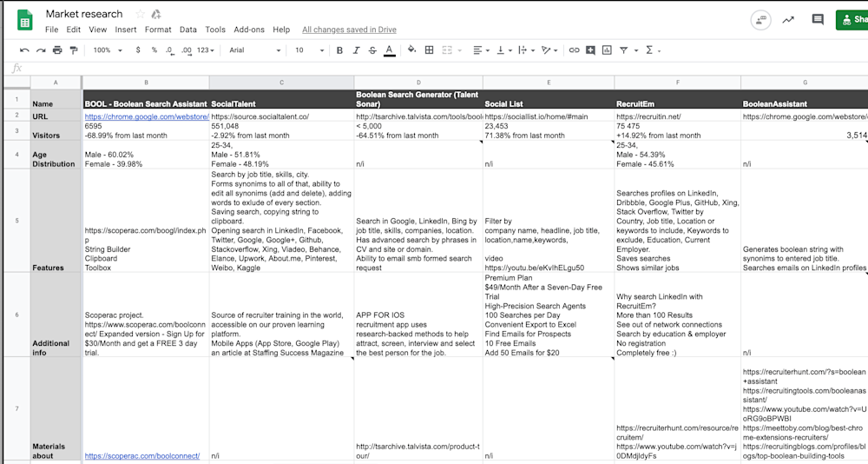Open the Arial font dropdown
This screenshot has height=464, width=868.
pos(255,50)
